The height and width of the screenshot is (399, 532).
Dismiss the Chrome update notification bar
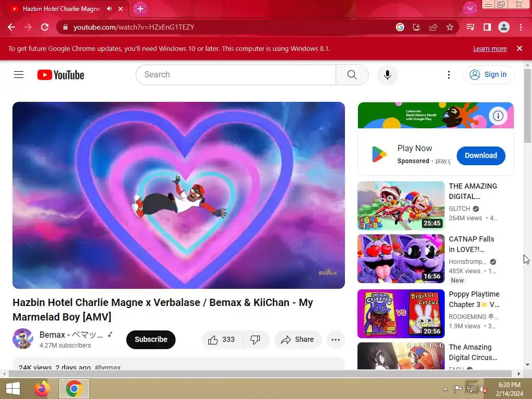tap(520, 48)
